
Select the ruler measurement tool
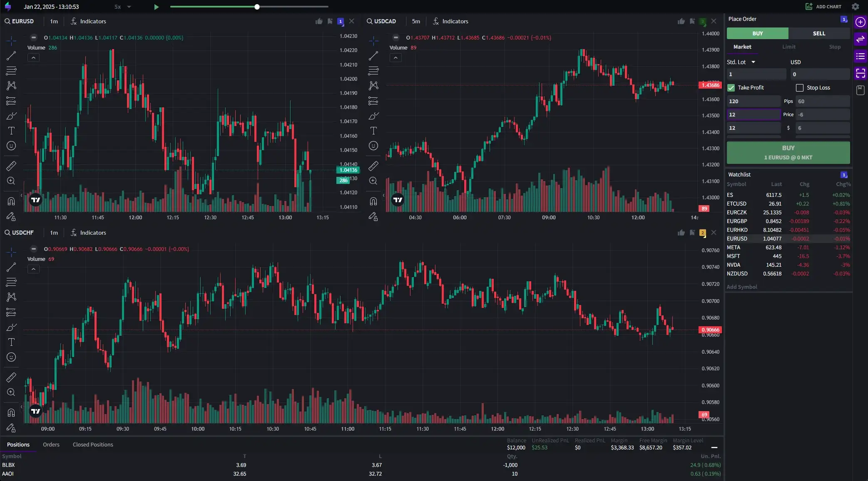11,166
